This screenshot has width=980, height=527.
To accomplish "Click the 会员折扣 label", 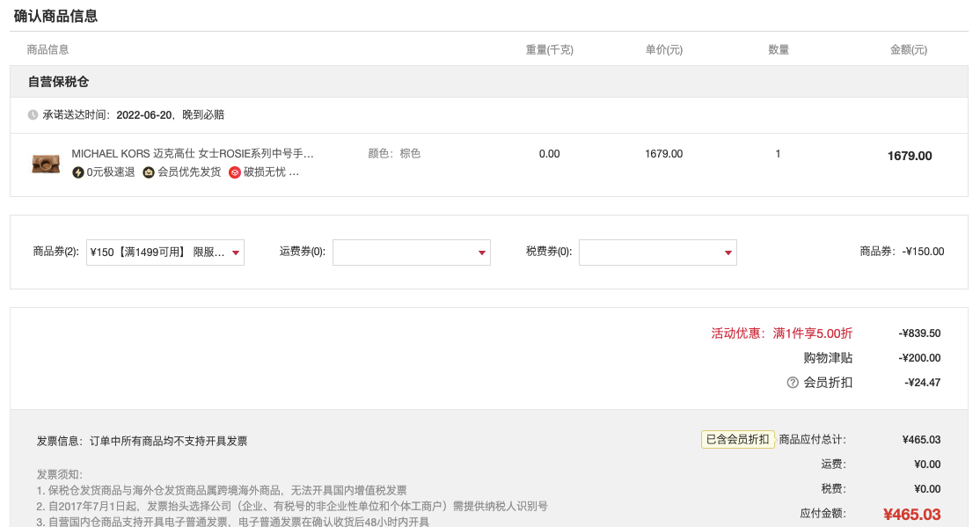I will (x=828, y=383).
